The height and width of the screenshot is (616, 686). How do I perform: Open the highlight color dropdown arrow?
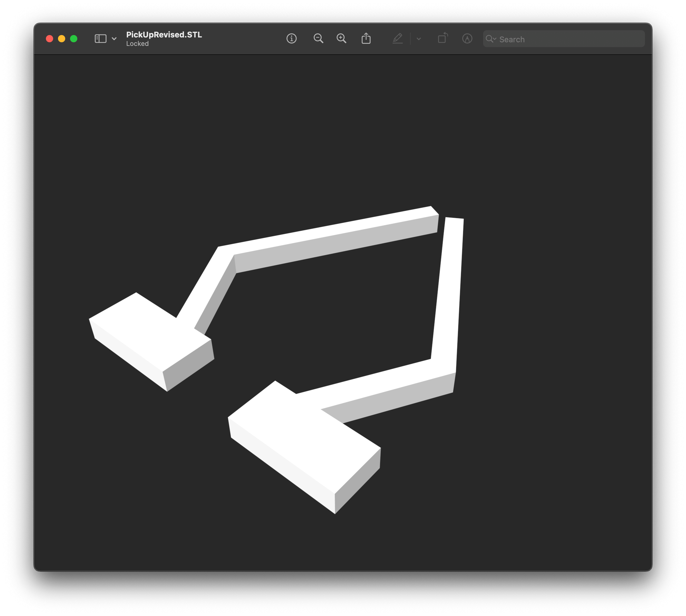tap(419, 39)
